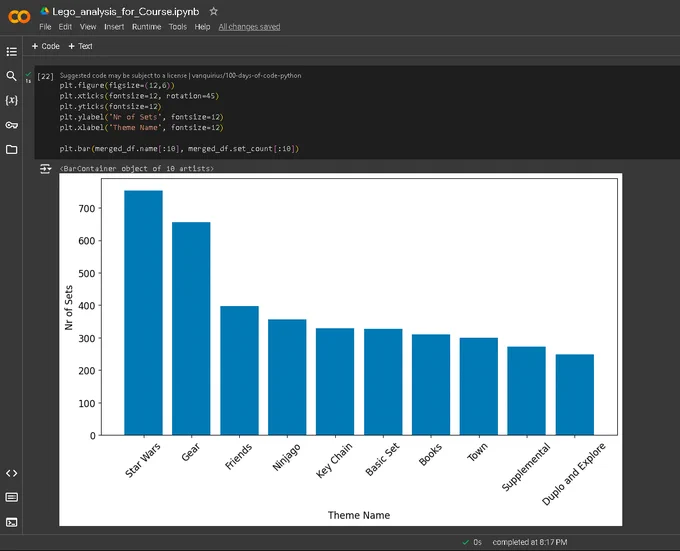This screenshot has width=680, height=551.
Task: Click the Supplemental bar in chart
Action: 526,391
